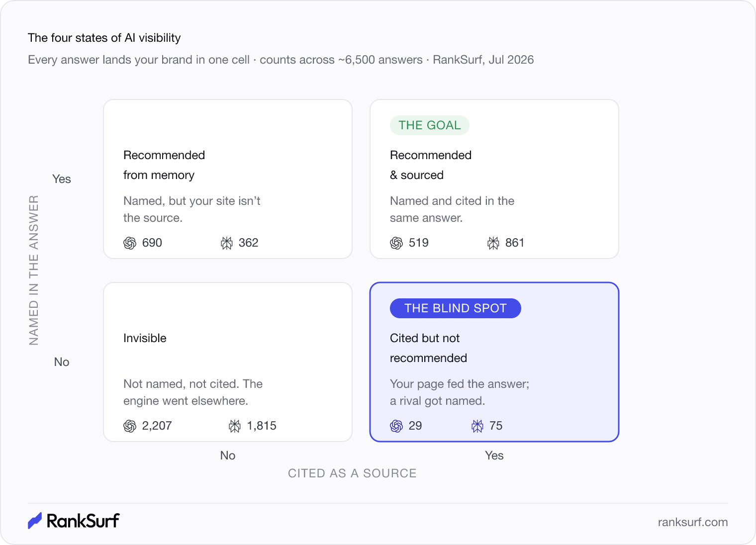Click the blue ChatGPT icon beside 29
Screen dimensions: 756x545
tap(396, 426)
